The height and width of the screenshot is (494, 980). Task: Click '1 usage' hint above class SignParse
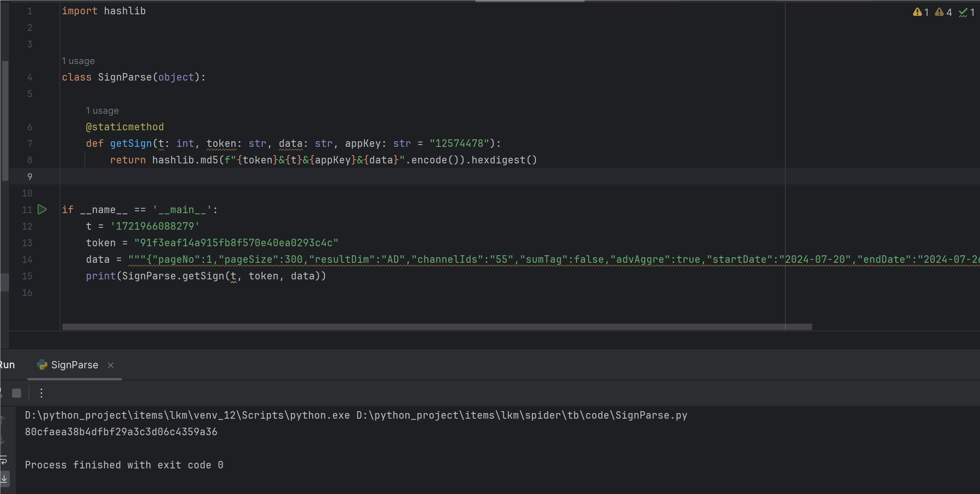click(78, 61)
